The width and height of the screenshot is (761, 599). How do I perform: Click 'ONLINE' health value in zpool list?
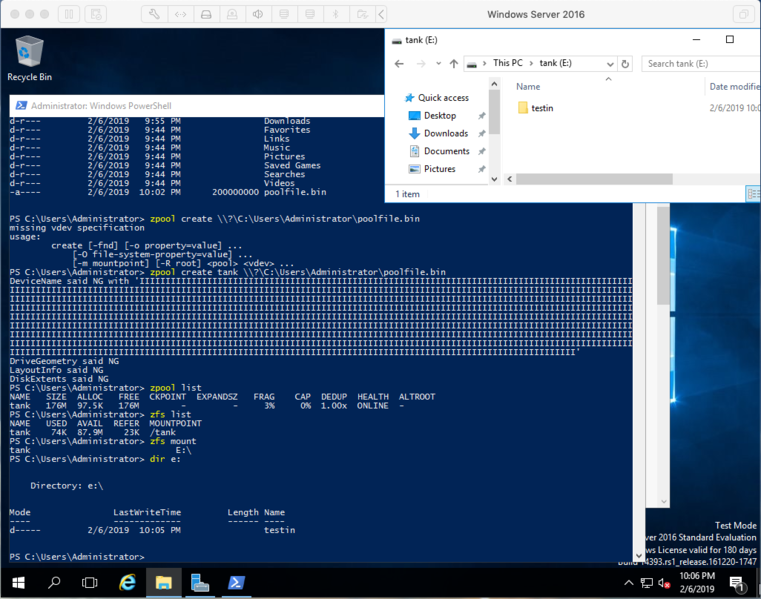pos(373,406)
